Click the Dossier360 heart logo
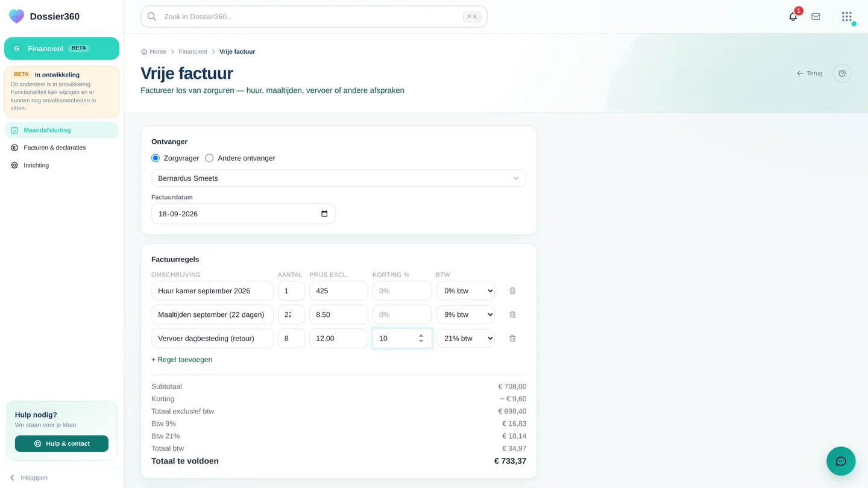Screen dimensions: 868x488 coord(17,16)
